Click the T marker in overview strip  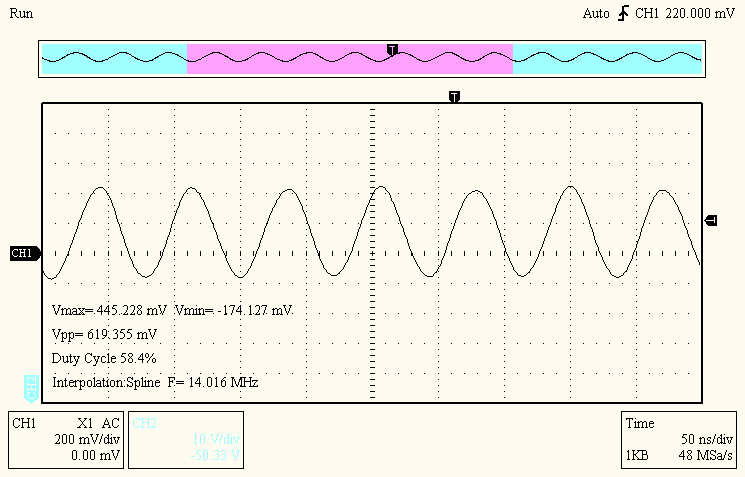click(392, 49)
